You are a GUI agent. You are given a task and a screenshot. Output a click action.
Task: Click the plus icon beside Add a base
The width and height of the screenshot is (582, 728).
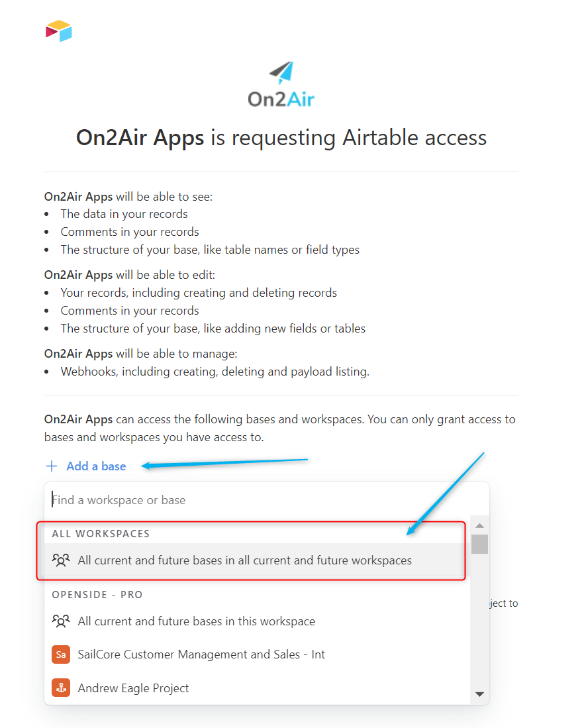52,466
